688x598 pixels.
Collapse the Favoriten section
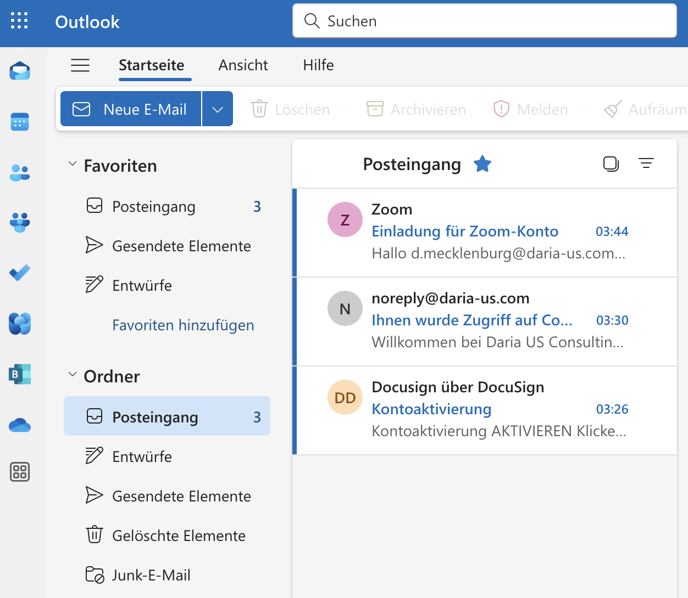click(x=72, y=164)
